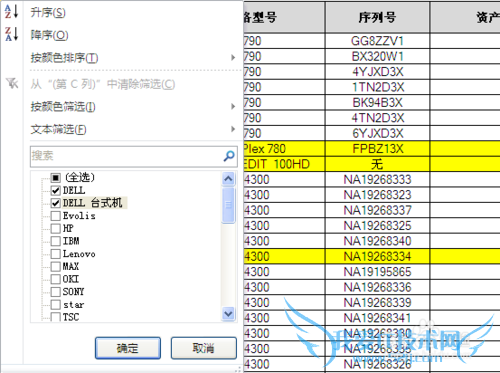Check the Lenovo checkbox

pyautogui.click(x=56, y=254)
